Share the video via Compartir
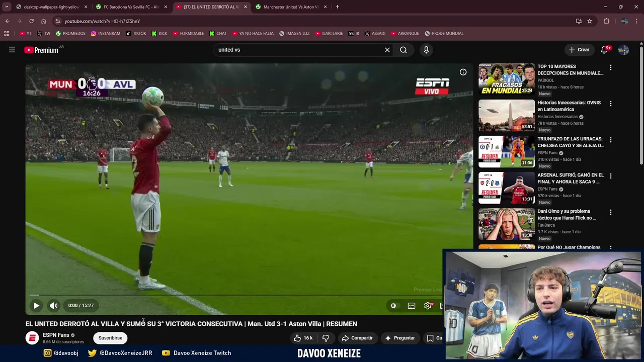Image resolution: width=644 pixels, height=362 pixels. click(357, 338)
